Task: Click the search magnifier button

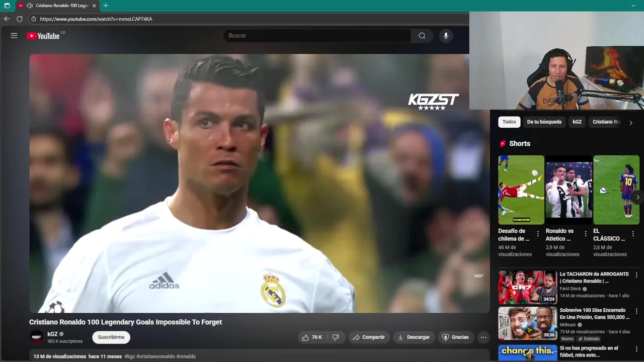Action: (x=422, y=36)
